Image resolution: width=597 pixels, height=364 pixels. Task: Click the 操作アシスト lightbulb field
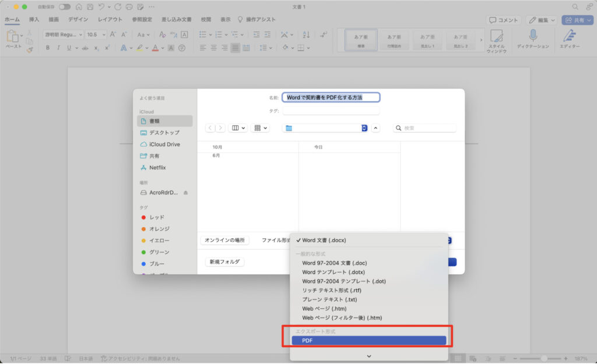[x=257, y=19]
